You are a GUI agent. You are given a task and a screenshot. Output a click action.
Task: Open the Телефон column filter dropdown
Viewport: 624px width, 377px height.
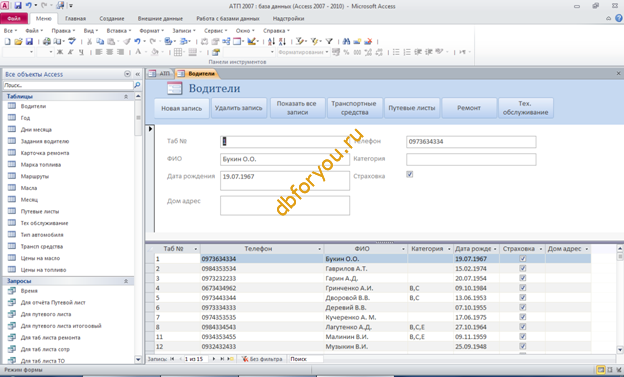click(x=319, y=249)
